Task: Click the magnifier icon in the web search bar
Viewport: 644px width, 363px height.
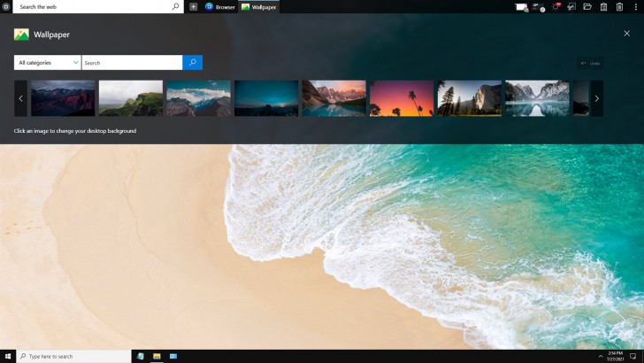Action: pos(176,6)
